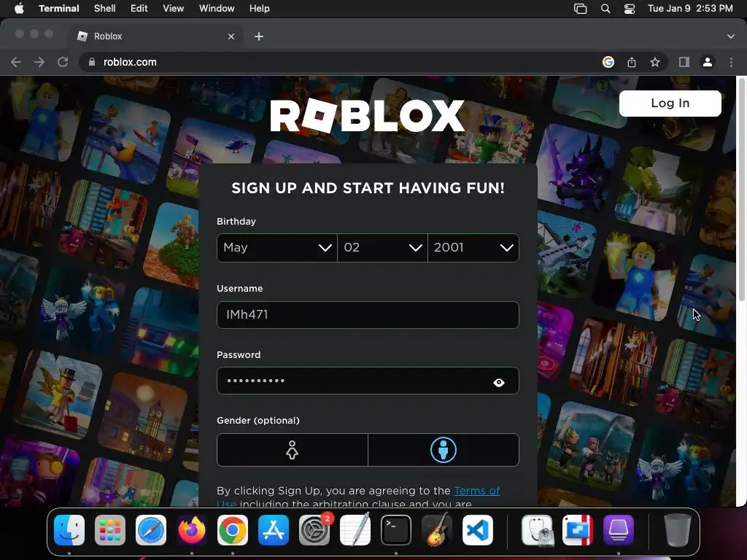Open Launchpad from the dock
747x560 pixels.
[110, 530]
